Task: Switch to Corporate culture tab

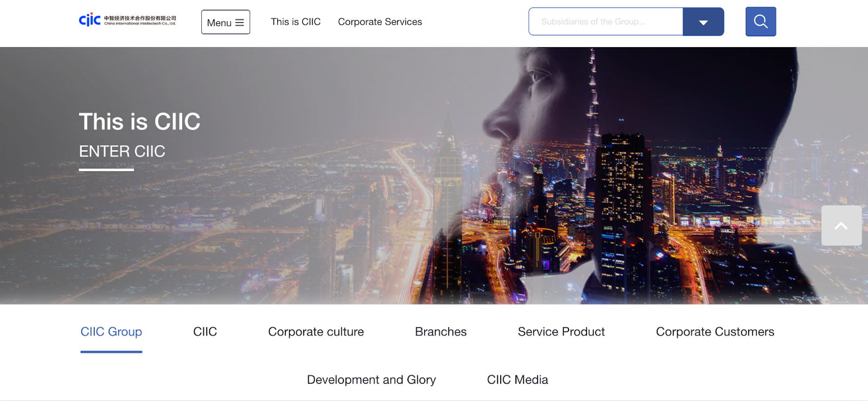Action: [316, 332]
